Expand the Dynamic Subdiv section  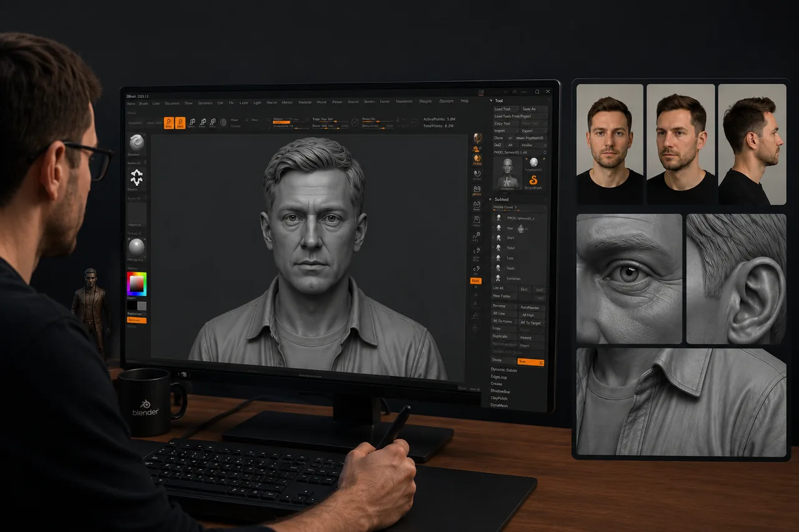click(504, 370)
